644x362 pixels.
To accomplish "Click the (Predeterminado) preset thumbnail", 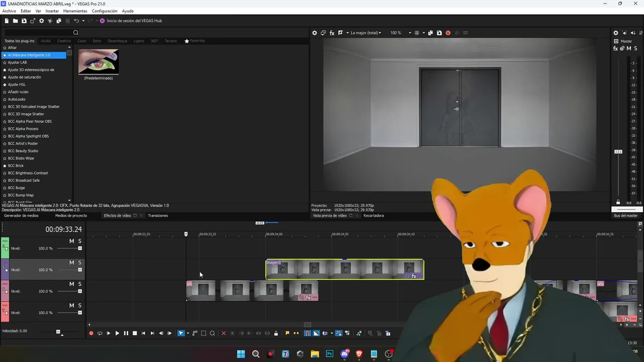I will point(99,62).
